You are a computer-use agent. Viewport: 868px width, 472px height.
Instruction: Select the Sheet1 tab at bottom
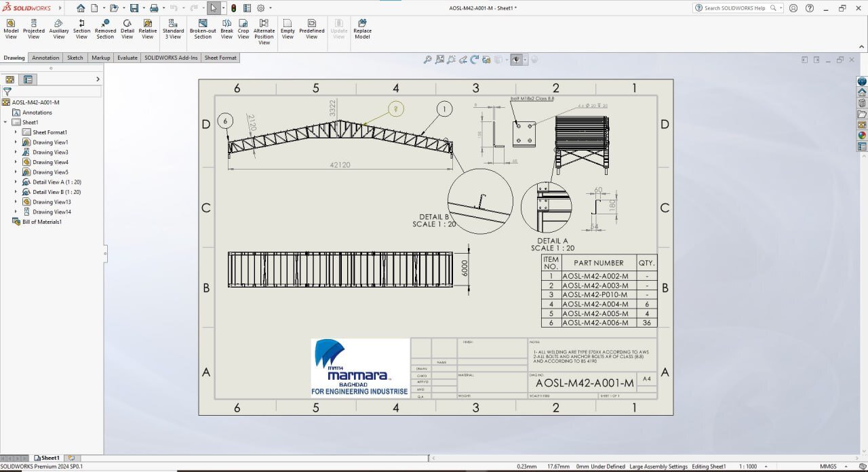coord(46,458)
